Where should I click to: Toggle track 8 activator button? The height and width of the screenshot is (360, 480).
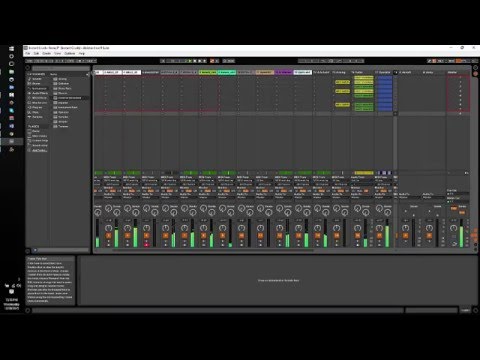(223, 236)
